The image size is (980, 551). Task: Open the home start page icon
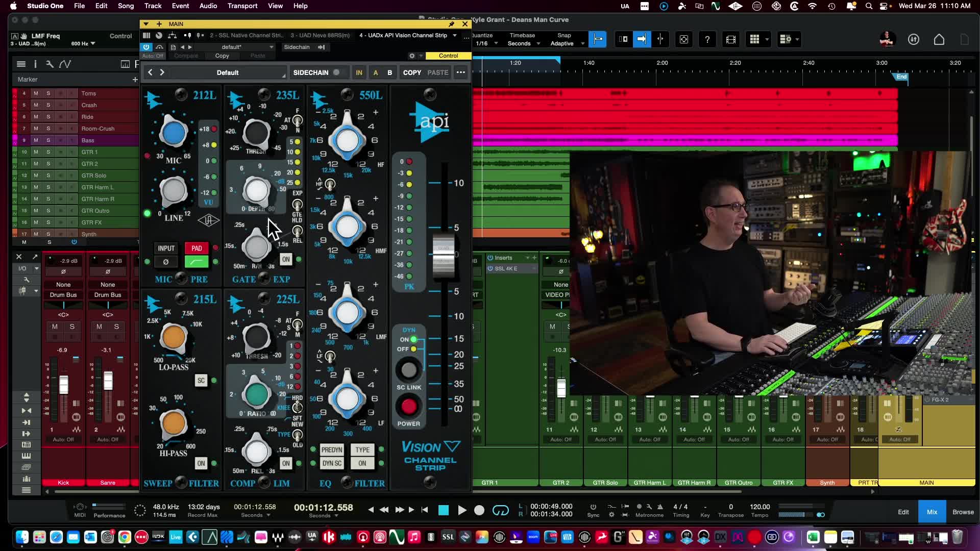pyautogui.click(x=939, y=39)
